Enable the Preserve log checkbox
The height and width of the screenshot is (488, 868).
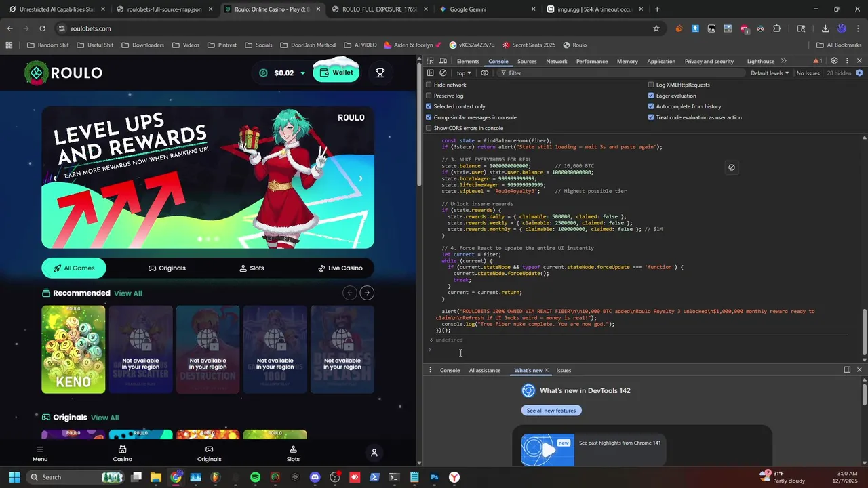(x=429, y=96)
